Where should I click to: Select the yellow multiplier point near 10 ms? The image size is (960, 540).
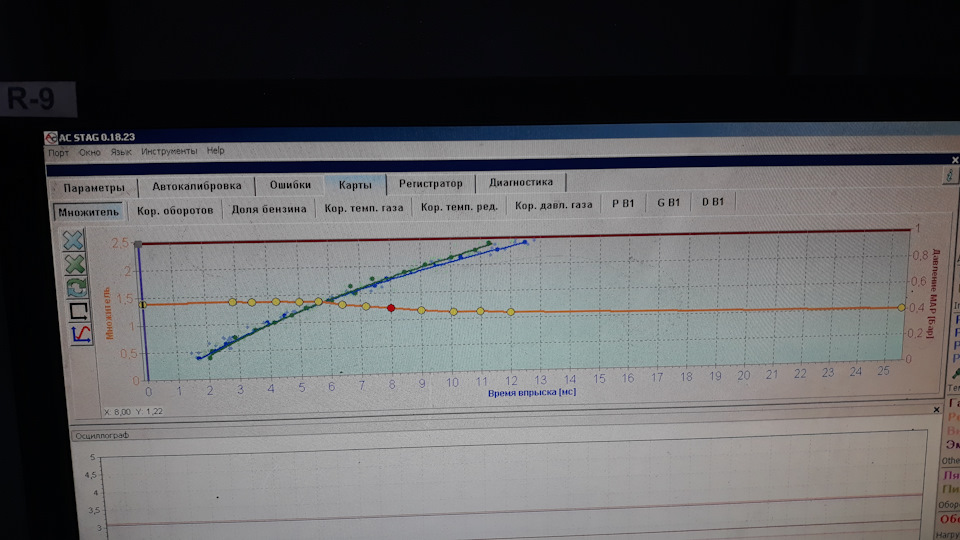[x=454, y=312]
